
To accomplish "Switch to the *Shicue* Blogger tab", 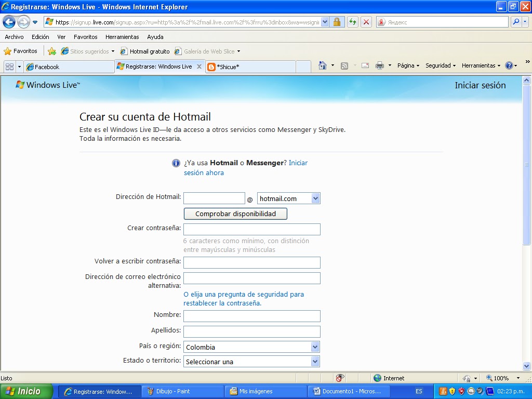I will (250, 67).
